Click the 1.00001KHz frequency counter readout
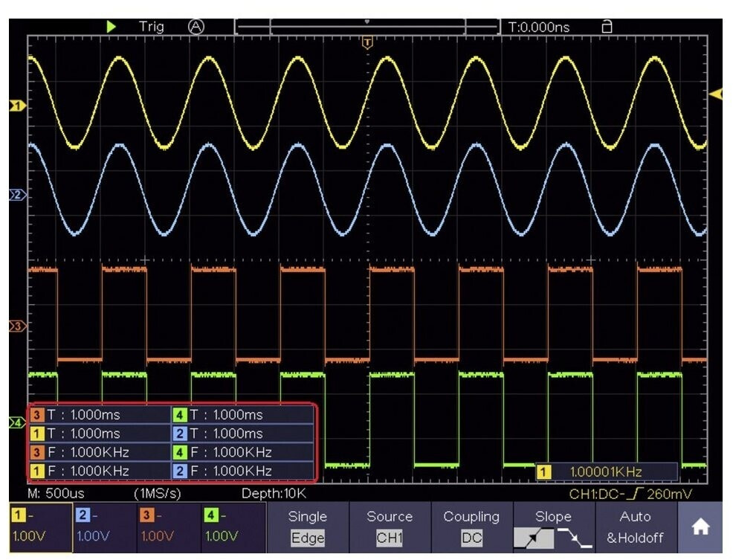 coord(606,472)
